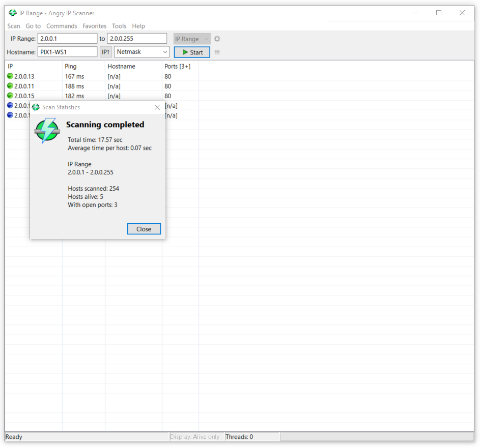Open the IP Range feeder dropdown

[x=192, y=39]
